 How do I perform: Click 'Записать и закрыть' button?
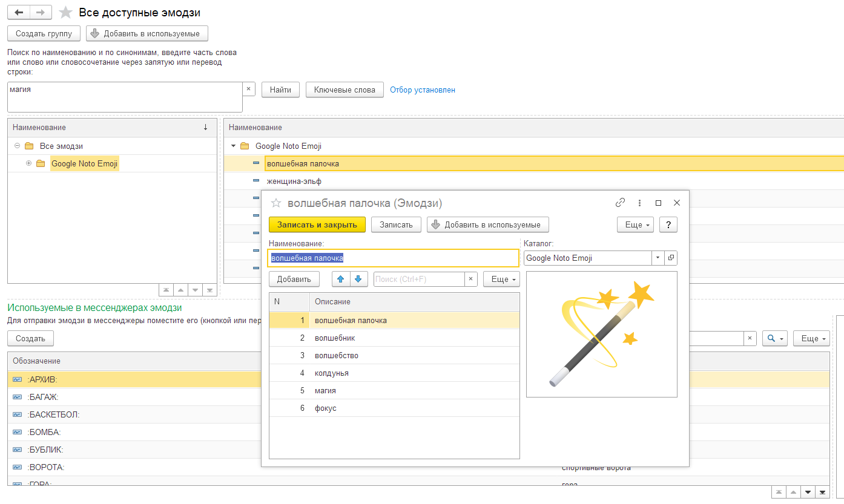click(317, 224)
